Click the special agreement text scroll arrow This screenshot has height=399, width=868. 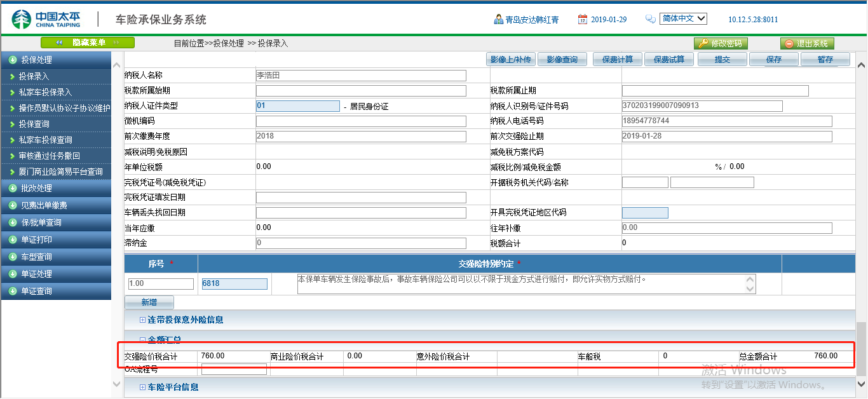pos(750,288)
